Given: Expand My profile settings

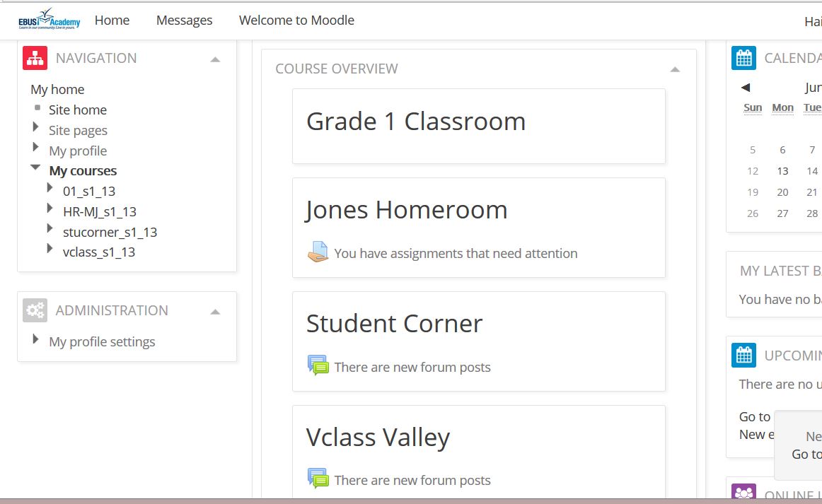Looking at the screenshot, I should [35, 339].
